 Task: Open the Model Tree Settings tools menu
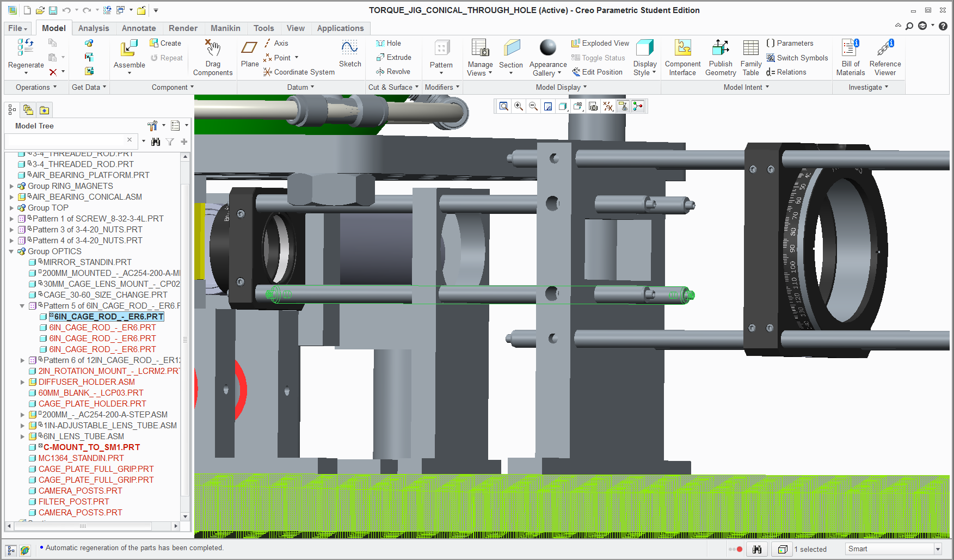156,126
